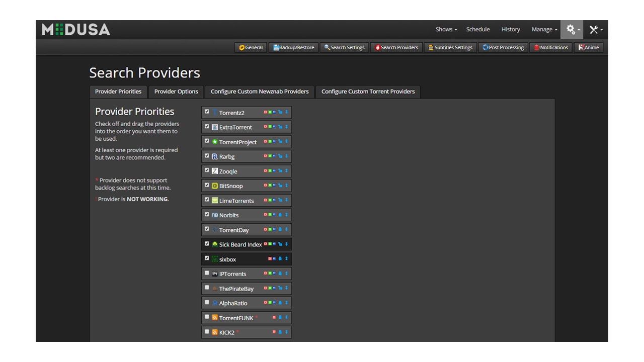
Task: Click the RSS icon beside TorrentFUNK
Action: tap(215, 318)
